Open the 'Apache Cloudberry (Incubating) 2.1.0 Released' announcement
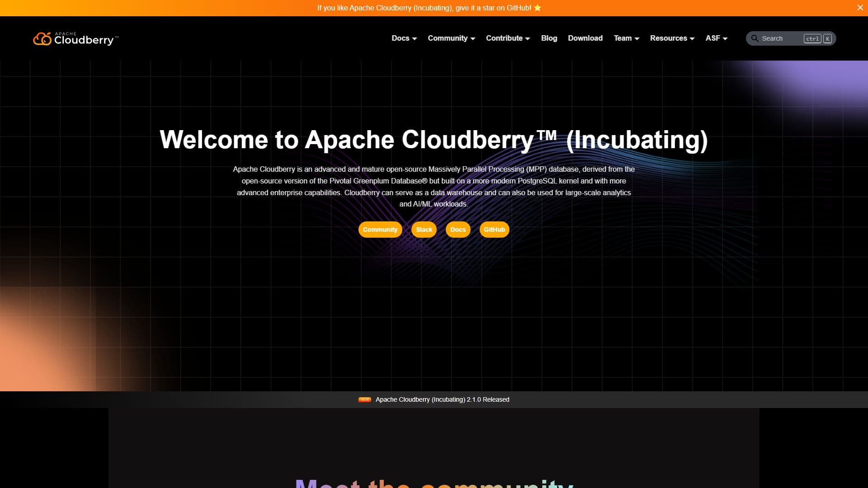The height and width of the screenshot is (488, 868). tap(442, 399)
